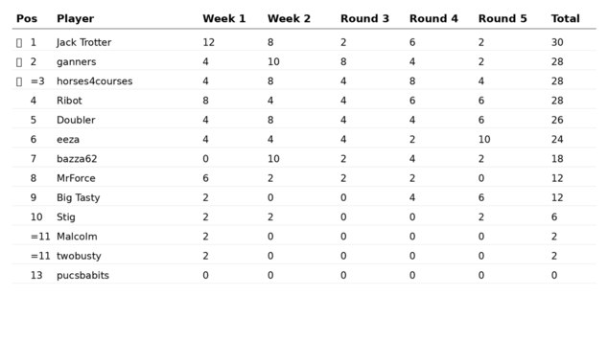Click the player name Doubler

point(76,120)
